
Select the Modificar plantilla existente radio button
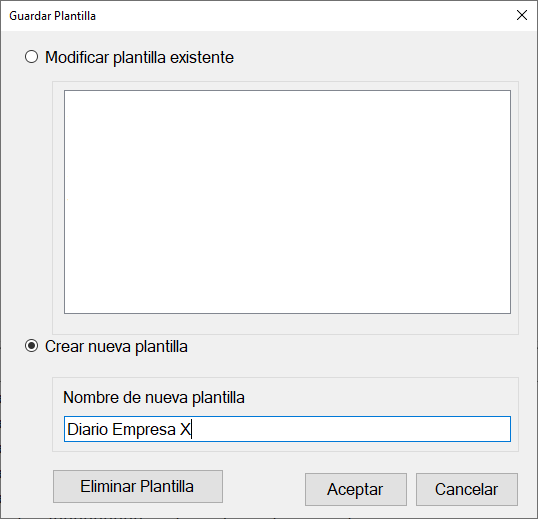pyautogui.click(x=32, y=57)
